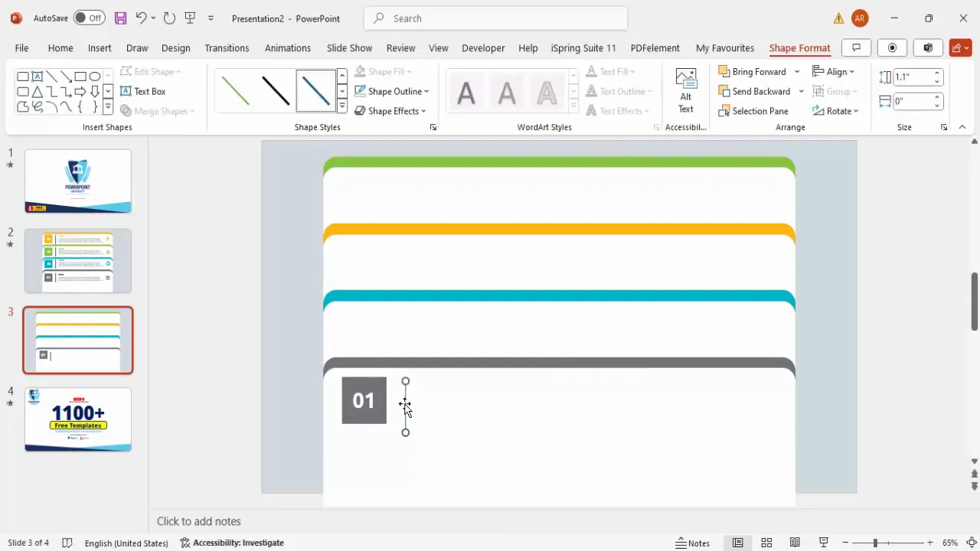The image size is (980, 551).
Task: Click the Save icon in the title bar
Action: tap(120, 18)
